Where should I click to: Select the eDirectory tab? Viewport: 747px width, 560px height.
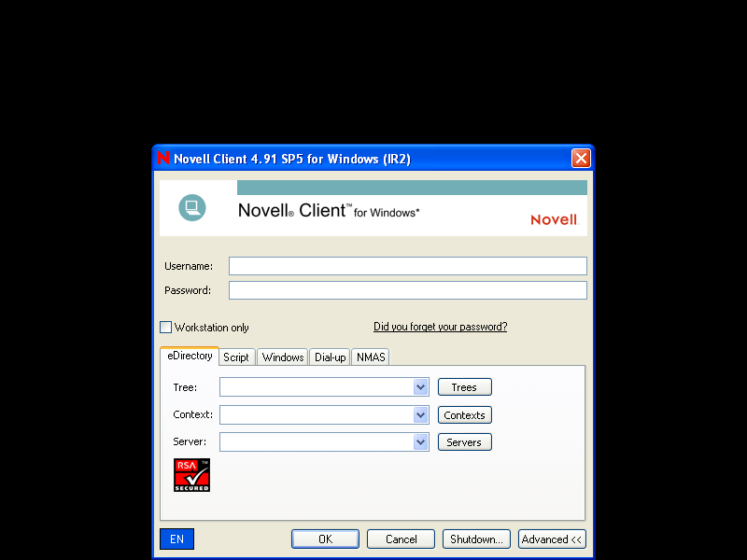click(190, 356)
